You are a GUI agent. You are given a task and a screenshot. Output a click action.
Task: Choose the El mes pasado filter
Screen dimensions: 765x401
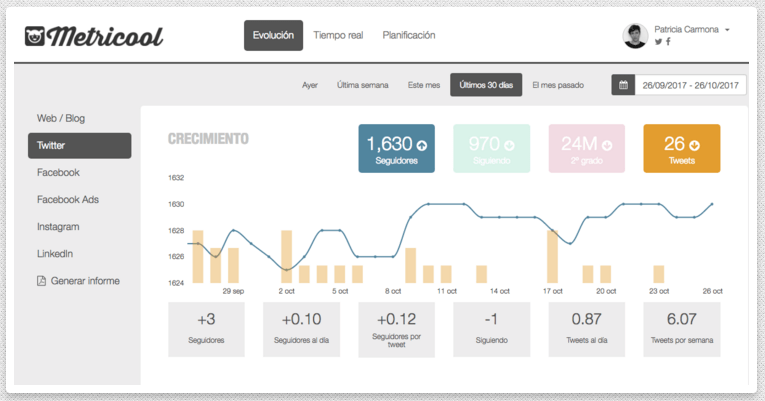pos(558,85)
